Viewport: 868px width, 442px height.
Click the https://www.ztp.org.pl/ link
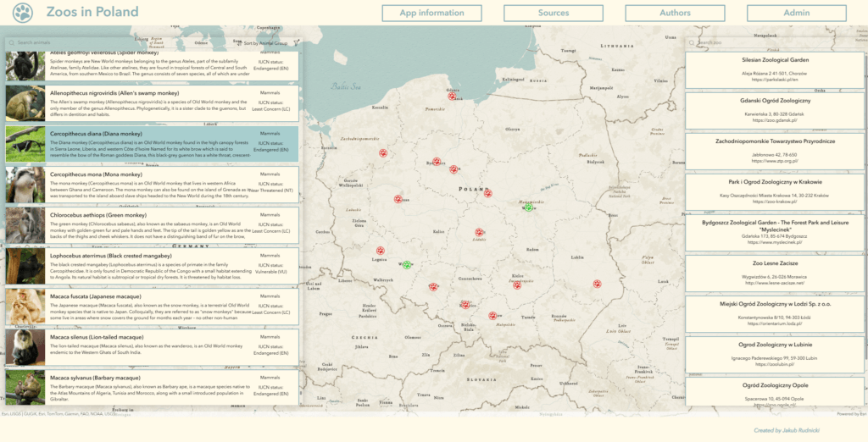click(775, 161)
